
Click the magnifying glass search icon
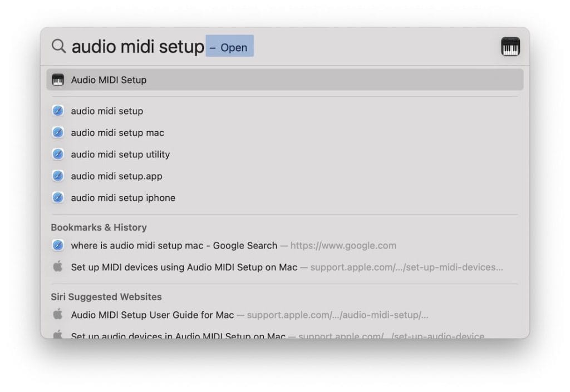58,46
